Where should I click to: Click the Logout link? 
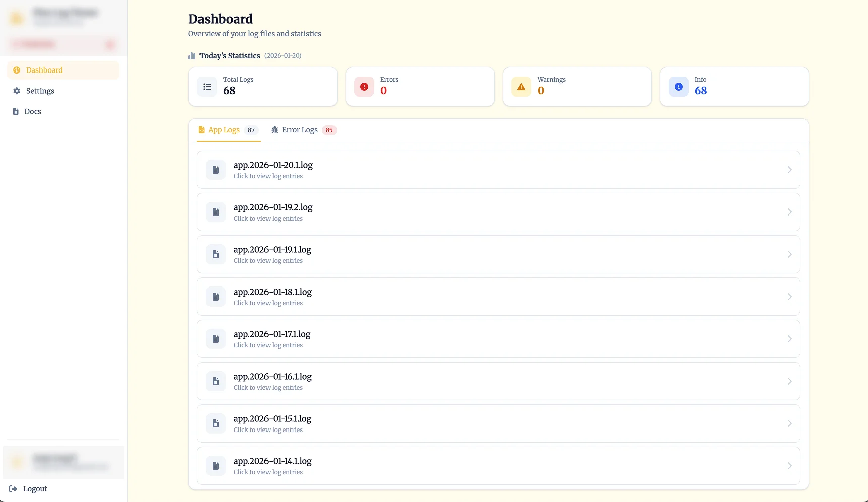(x=28, y=489)
